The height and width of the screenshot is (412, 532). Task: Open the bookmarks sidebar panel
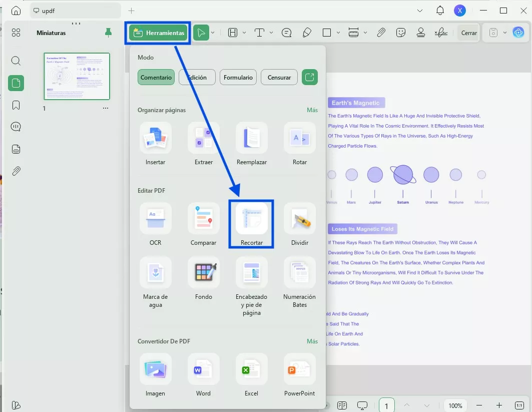tap(16, 105)
